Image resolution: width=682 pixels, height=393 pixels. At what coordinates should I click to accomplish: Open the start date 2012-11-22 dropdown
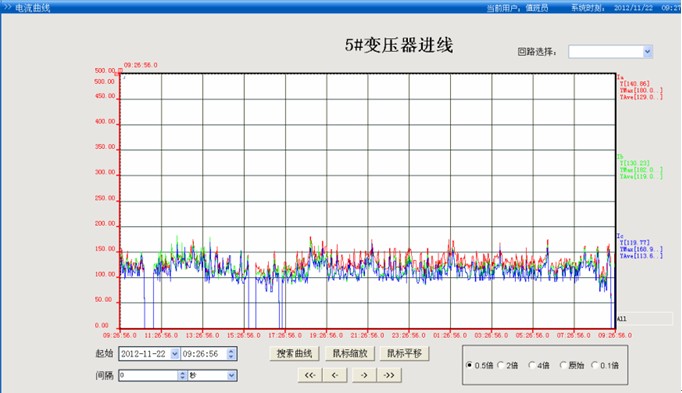[174, 354]
